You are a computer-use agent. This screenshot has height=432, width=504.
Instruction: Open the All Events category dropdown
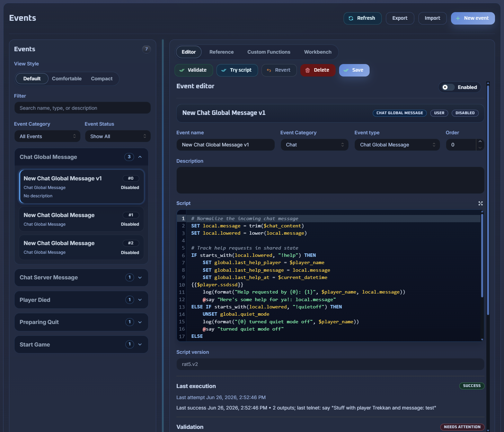tap(47, 136)
